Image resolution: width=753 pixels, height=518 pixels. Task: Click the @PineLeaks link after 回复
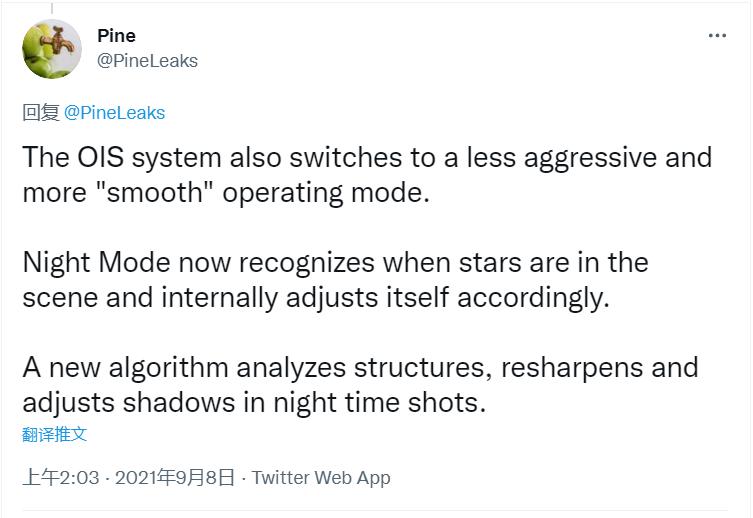(x=115, y=112)
